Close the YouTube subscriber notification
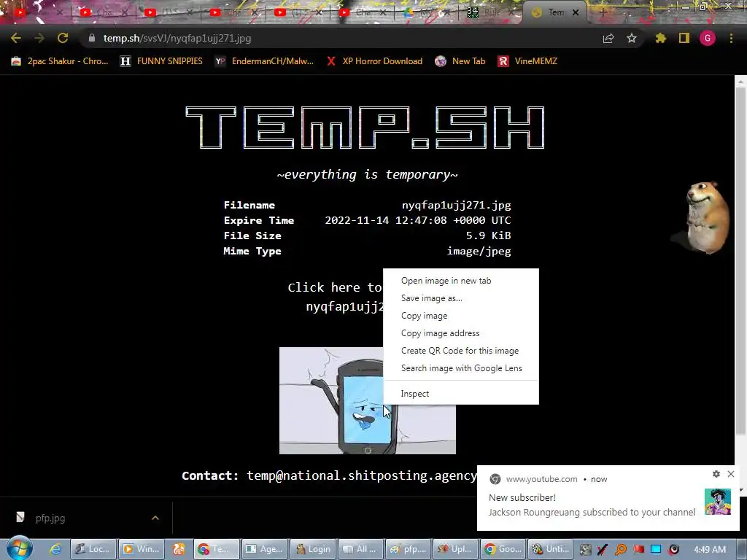Screen dimensions: 747x560 (731, 474)
